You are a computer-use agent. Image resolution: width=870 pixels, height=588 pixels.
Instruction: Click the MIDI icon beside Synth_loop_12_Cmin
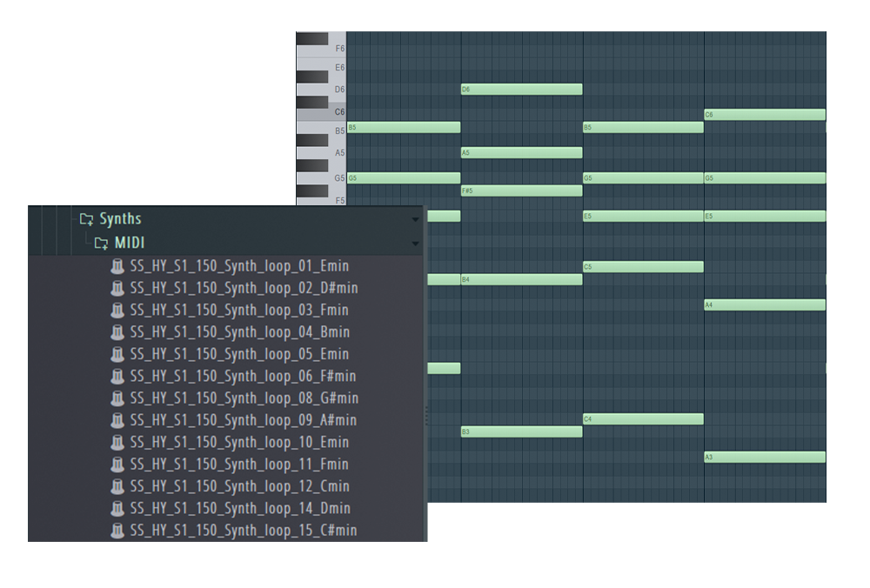click(117, 487)
